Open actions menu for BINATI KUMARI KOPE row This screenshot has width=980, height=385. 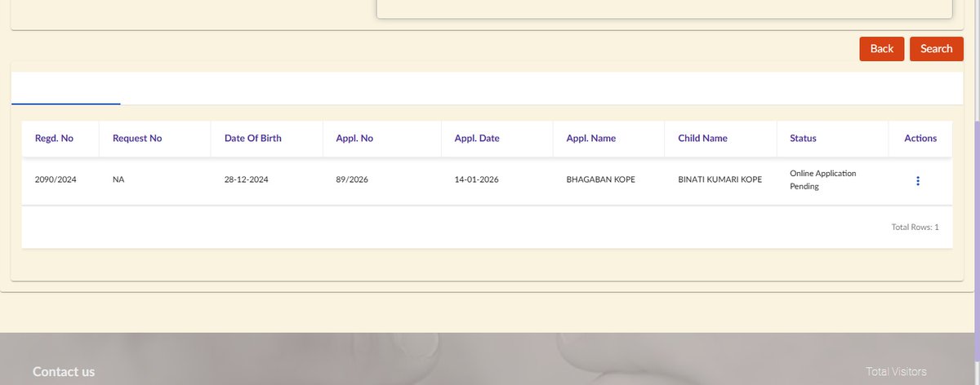tap(918, 181)
